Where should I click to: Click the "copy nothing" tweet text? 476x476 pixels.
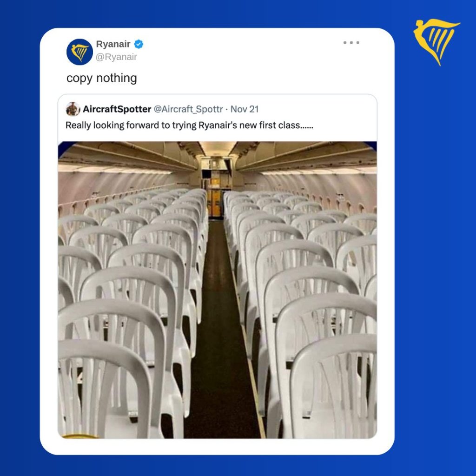tap(102, 78)
